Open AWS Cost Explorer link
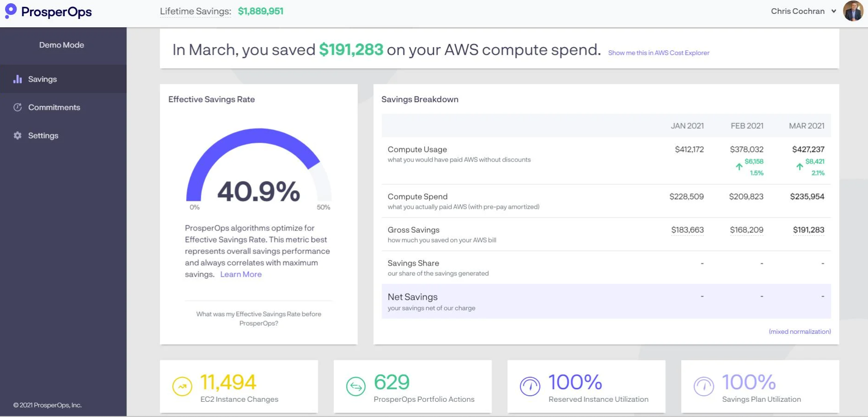The image size is (868, 417). [x=659, y=53]
